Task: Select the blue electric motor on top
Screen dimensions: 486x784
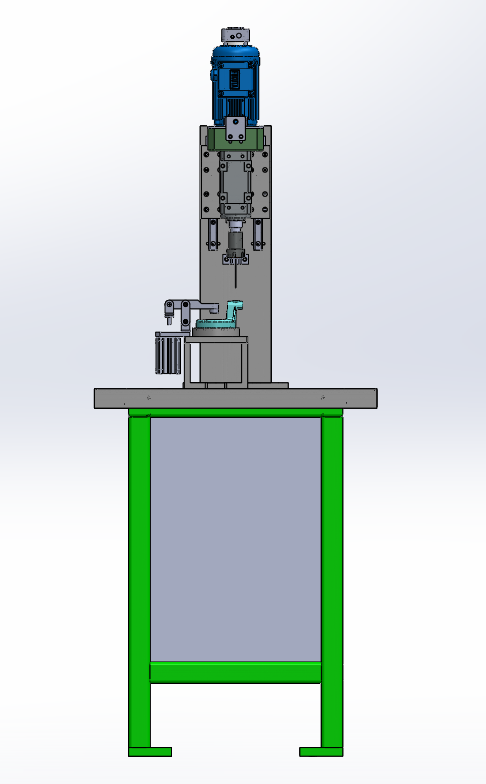Action: pyautogui.click(x=235, y=84)
